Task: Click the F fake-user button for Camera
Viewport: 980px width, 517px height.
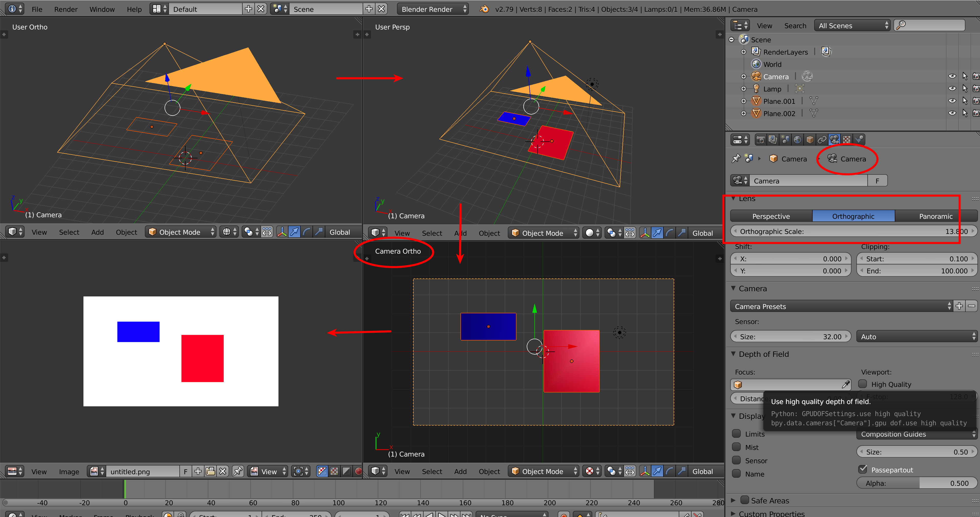Action: [878, 180]
